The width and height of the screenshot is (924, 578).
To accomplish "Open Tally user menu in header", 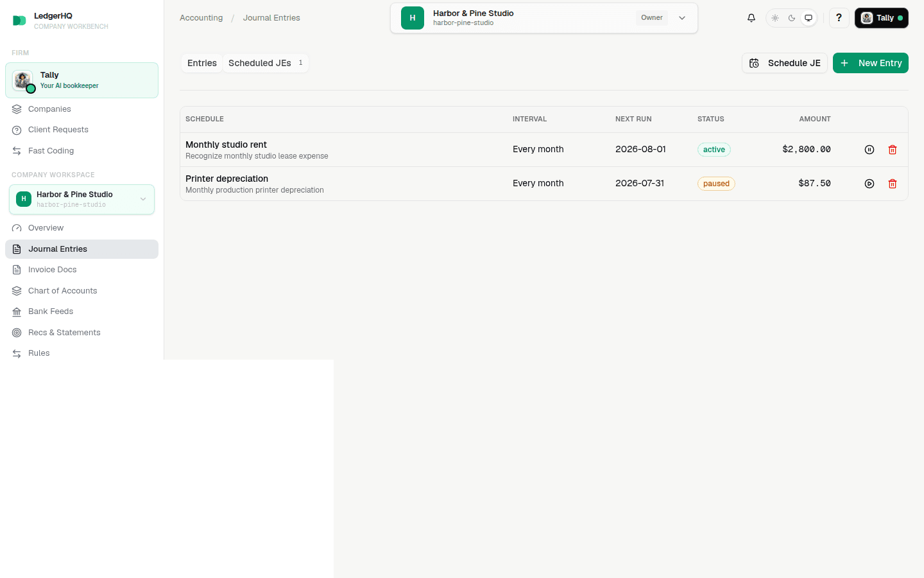I will pos(882,18).
